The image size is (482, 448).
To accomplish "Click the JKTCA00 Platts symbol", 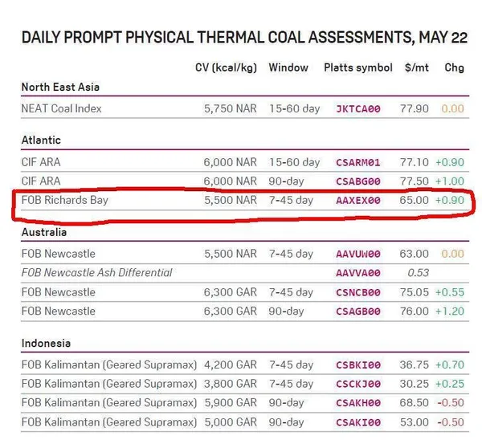I will [358, 108].
